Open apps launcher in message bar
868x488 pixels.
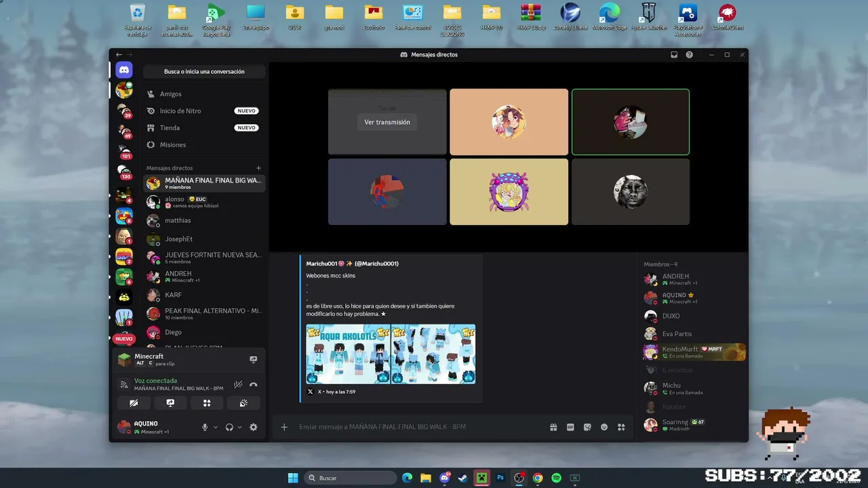coord(620,427)
